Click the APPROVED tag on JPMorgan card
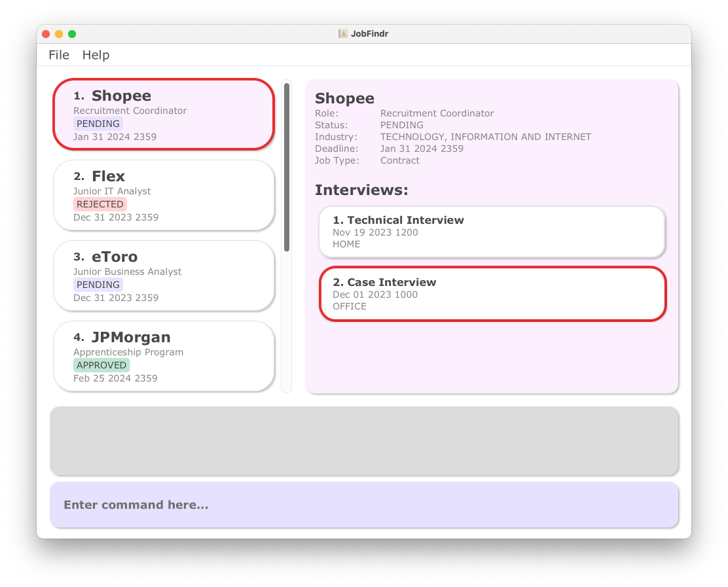The width and height of the screenshot is (728, 587). pyautogui.click(x=101, y=365)
